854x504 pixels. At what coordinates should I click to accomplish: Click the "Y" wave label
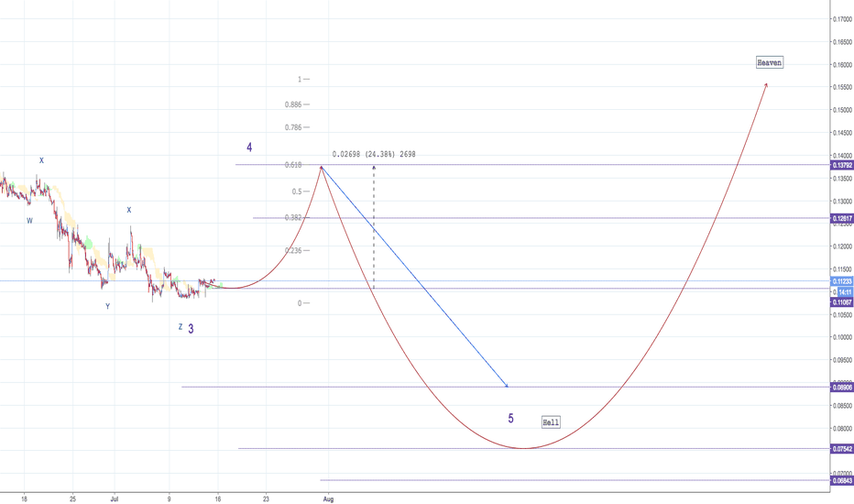coord(108,307)
